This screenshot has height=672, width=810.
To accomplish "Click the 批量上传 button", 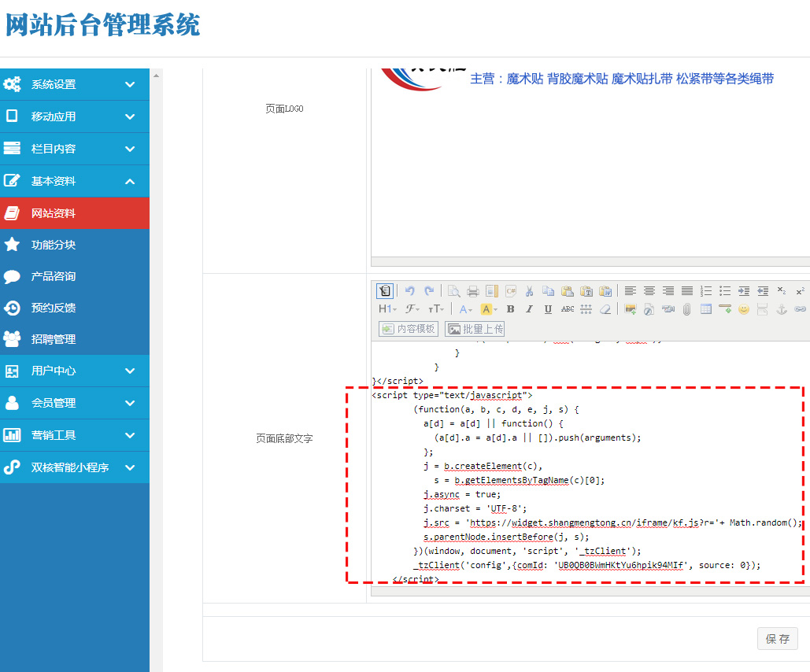I will point(475,329).
